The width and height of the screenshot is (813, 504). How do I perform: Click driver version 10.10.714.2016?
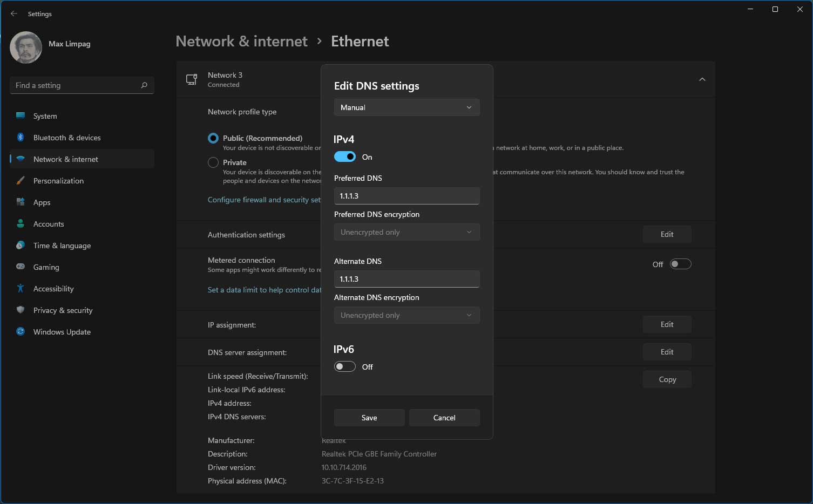[344, 467]
